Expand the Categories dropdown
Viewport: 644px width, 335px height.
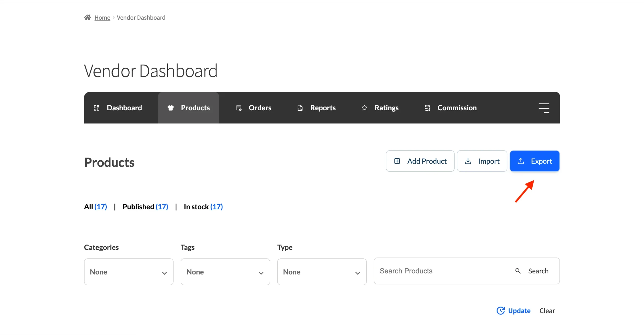pos(129,272)
